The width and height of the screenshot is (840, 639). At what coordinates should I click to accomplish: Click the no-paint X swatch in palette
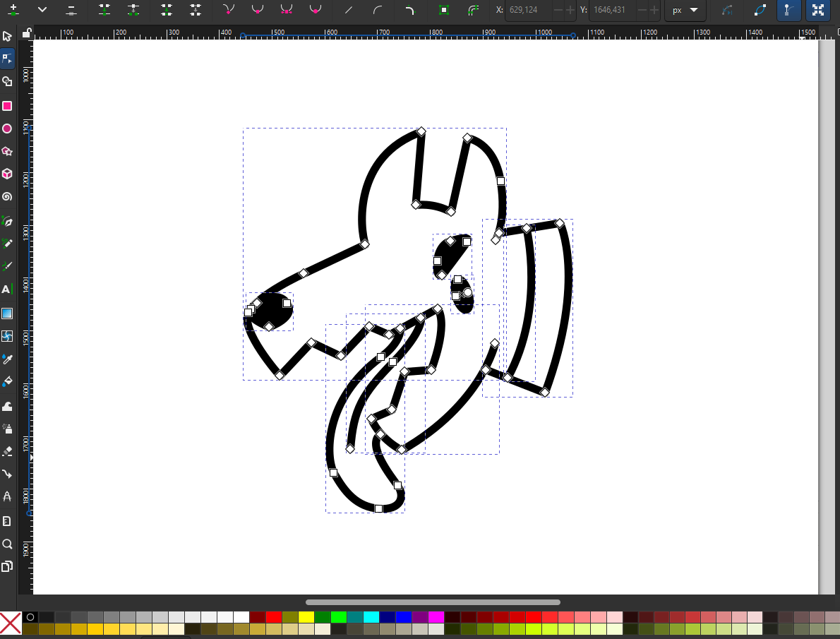(x=11, y=623)
